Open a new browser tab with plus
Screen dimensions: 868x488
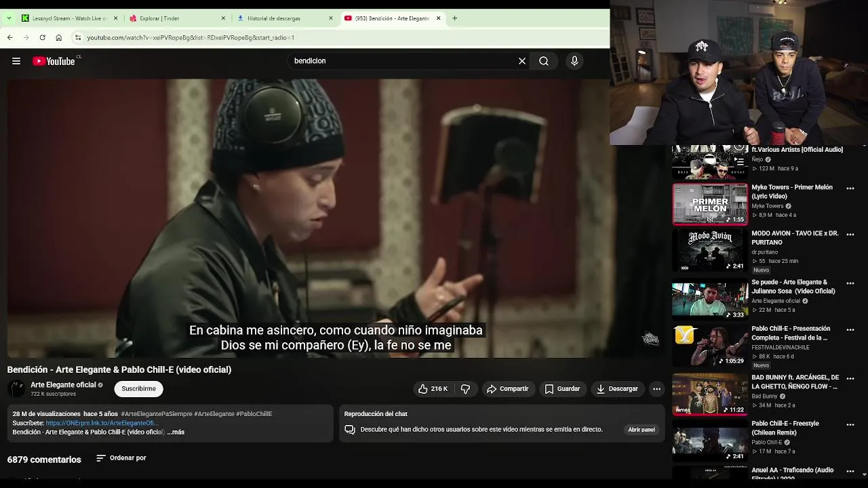pyautogui.click(x=454, y=18)
